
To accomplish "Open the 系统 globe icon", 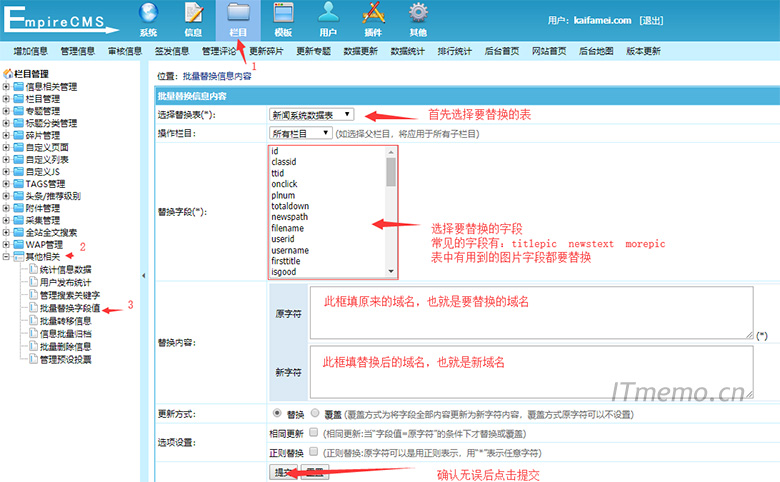I will [148, 13].
